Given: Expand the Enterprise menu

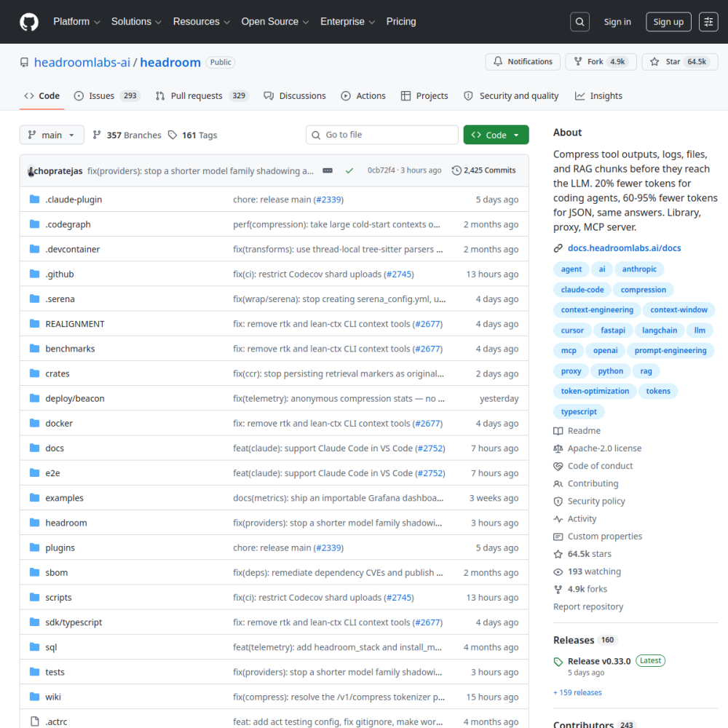Looking at the screenshot, I should [x=347, y=22].
